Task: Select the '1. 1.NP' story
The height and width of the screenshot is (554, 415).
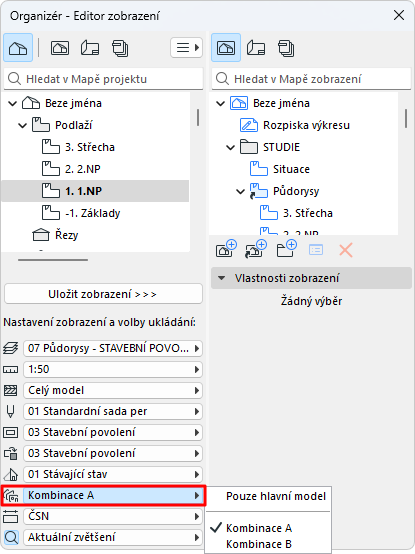Action: 95,191
